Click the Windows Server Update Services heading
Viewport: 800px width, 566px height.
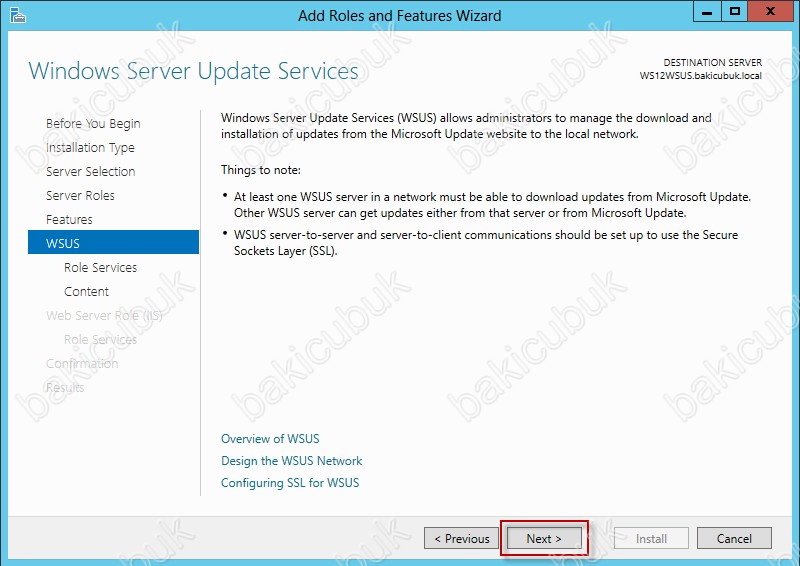(193, 71)
